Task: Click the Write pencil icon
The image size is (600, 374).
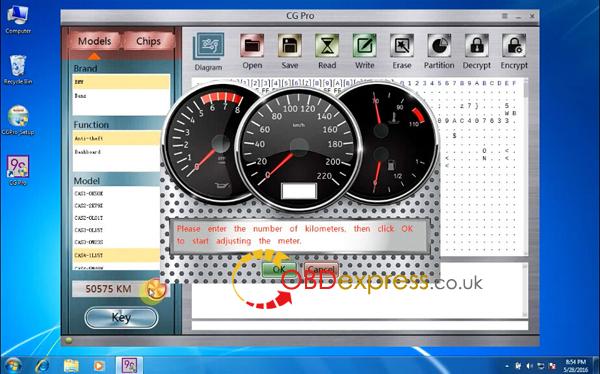Action: (x=364, y=46)
